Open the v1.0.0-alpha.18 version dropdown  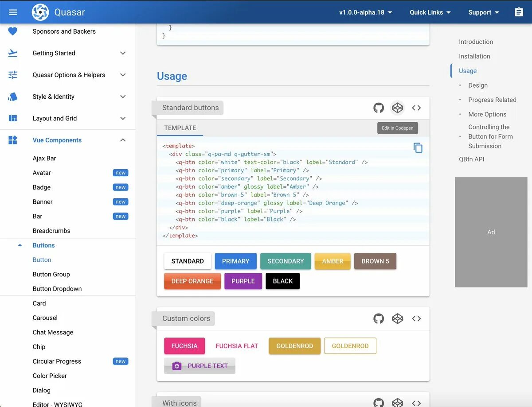pyautogui.click(x=366, y=12)
